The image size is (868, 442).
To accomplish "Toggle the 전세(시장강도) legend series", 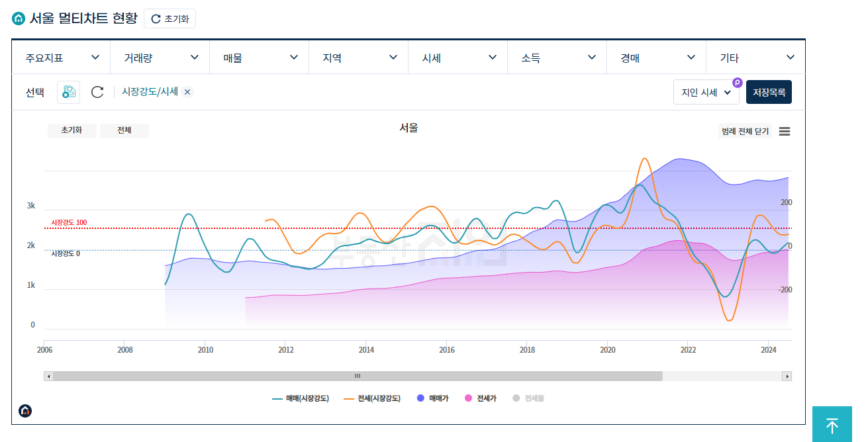I will tap(371, 398).
